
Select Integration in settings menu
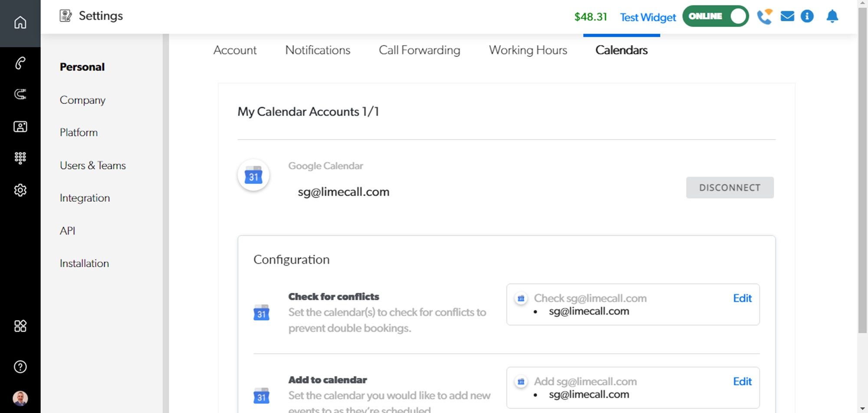pyautogui.click(x=85, y=198)
